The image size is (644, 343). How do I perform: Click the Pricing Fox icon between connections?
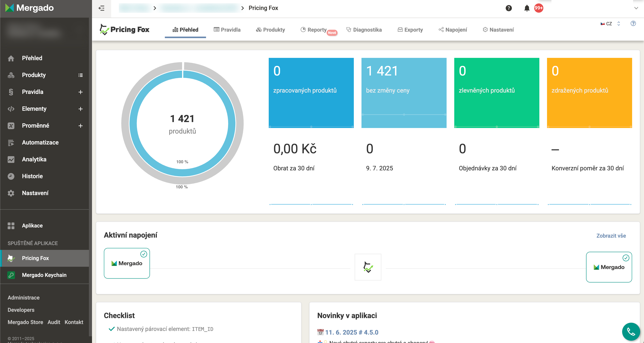tap(368, 267)
